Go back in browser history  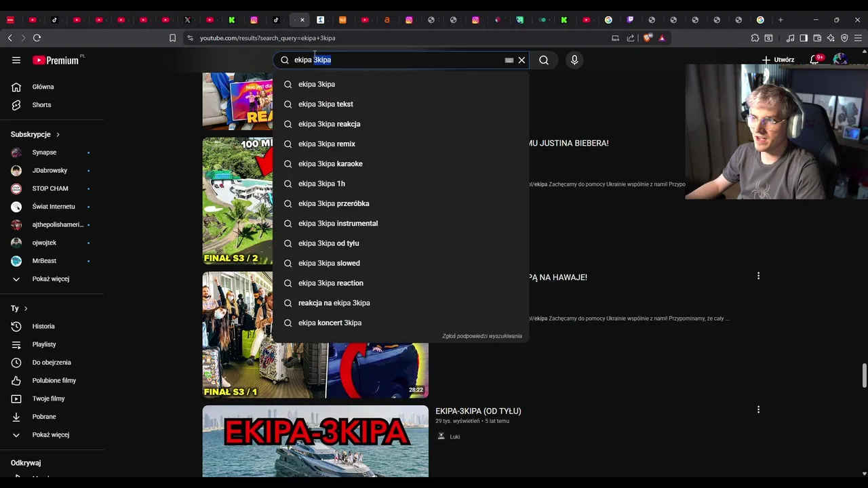coord(10,38)
